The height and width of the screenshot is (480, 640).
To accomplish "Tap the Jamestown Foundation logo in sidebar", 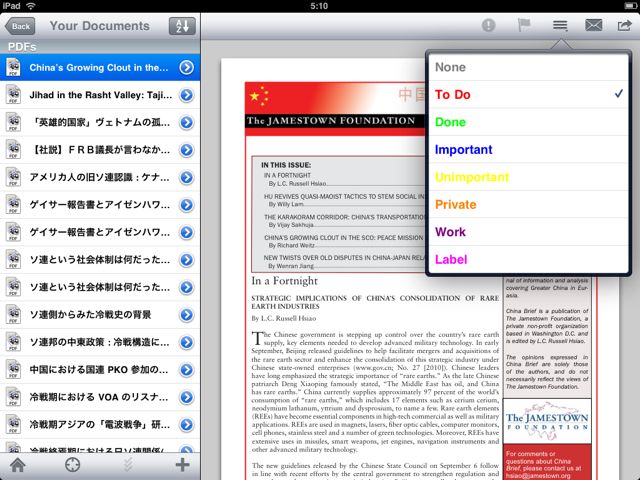I will coord(547,420).
